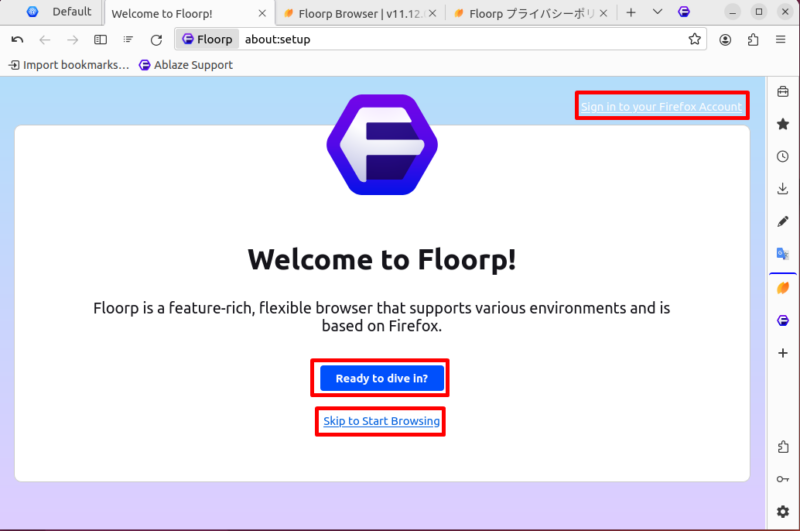This screenshot has height=531, width=800.
Task: Toggle the sidebar panel icon in toolbar
Action: tap(101, 39)
